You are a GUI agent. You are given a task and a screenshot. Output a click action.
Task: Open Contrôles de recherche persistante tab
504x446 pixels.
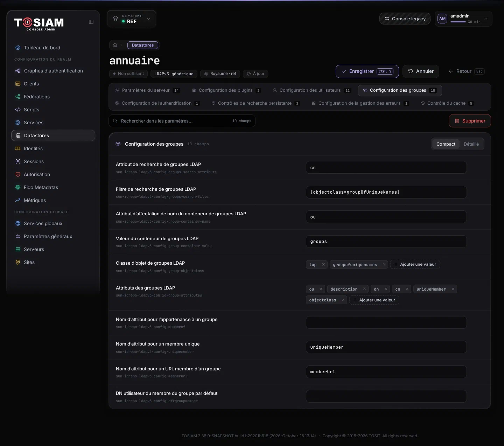[255, 103]
